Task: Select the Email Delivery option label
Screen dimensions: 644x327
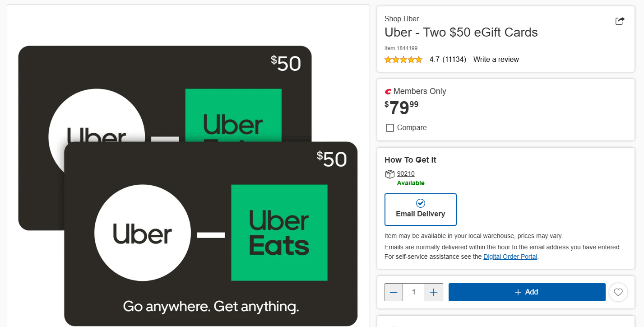Action: pyautogui.click(x=421, y=214)
